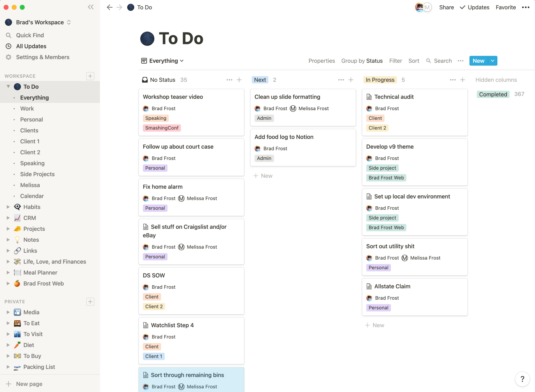Click the Links icon in sidebar

tap(18, 251)
